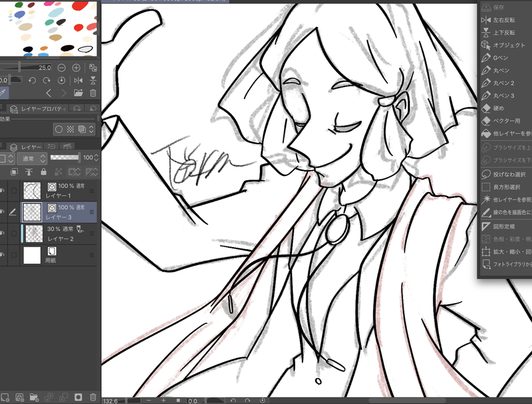Toggle set as reference layer lighthouse icon
532x404 pixels.
(29, 172)
